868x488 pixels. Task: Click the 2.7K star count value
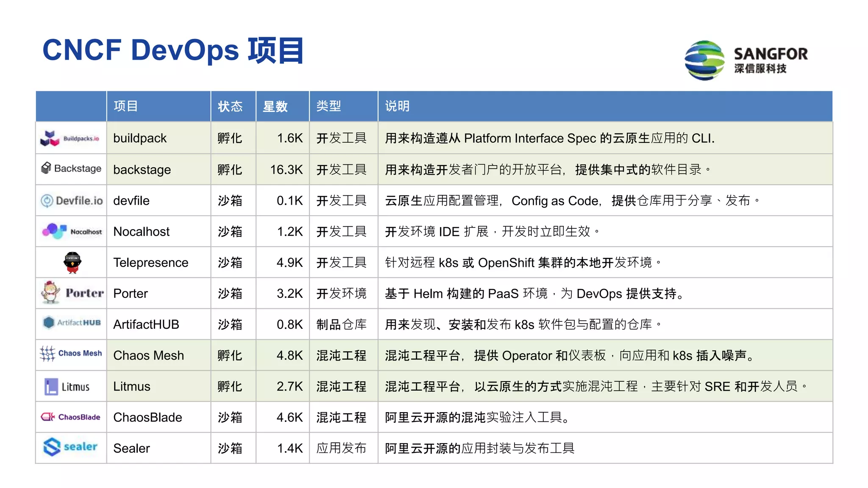pos(290,386)
